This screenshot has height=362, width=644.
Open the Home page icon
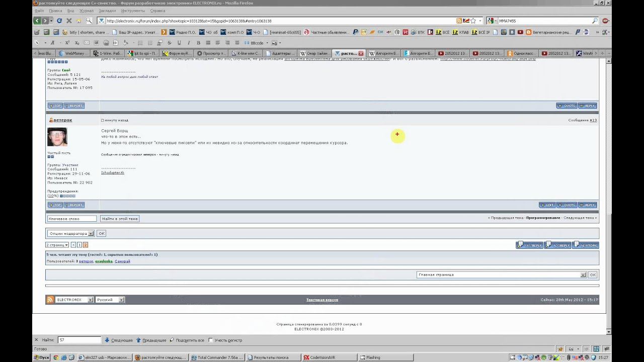point(78,21)
